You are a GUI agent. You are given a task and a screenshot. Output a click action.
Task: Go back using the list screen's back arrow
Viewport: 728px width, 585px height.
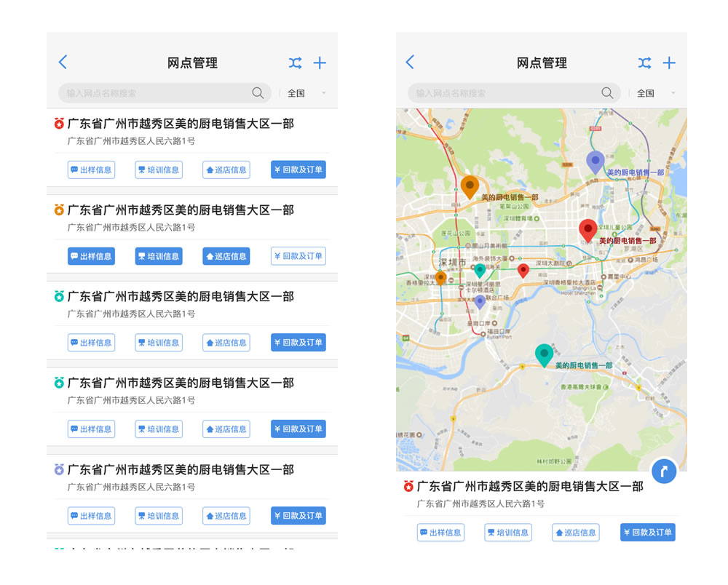coord(63,62)
